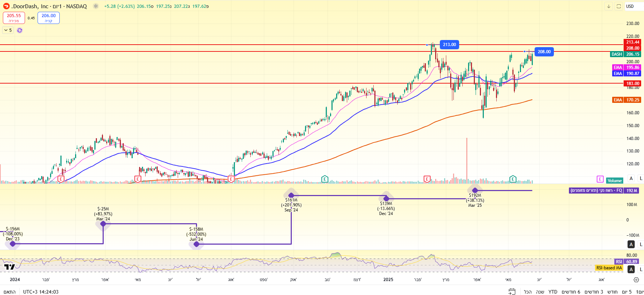Click the 192 M net income value label
This screenshot has width=644, height=295.
pos(632,190)
